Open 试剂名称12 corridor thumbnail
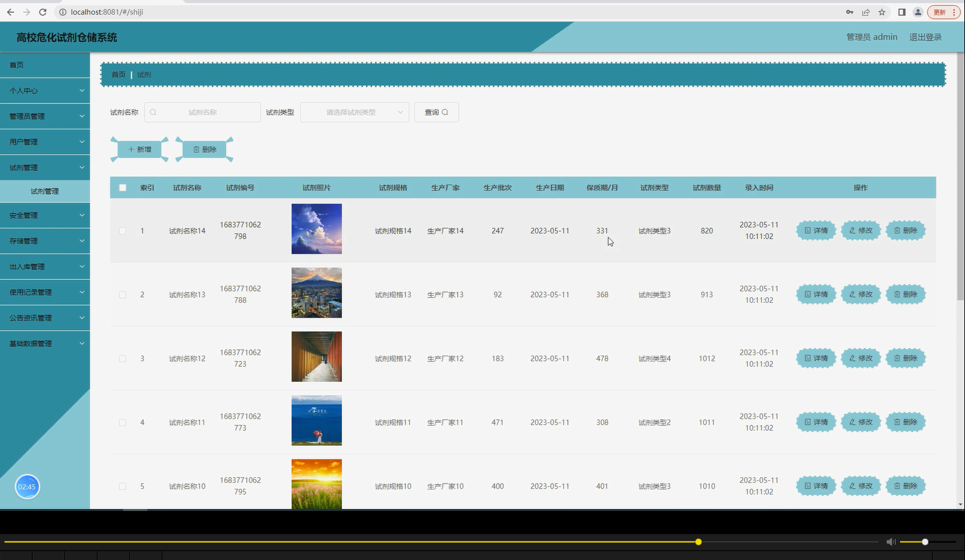The width and height of the screenshot is (965, 560). coord(316,356)
